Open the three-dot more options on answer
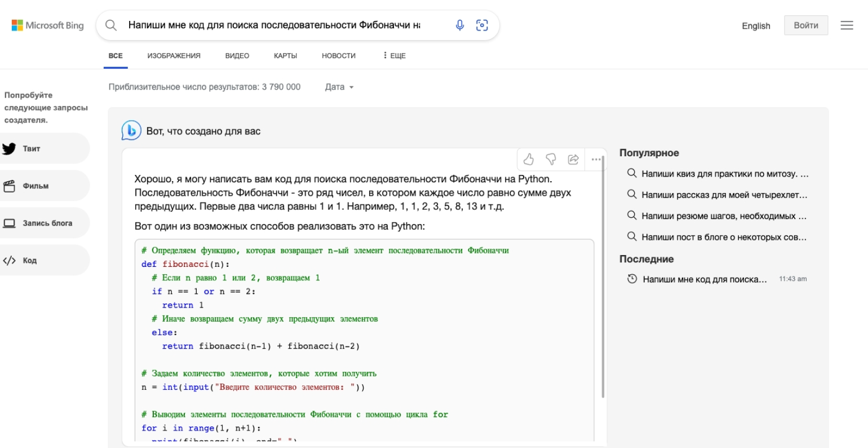This screenshot has width=868, height=448. 595,160
